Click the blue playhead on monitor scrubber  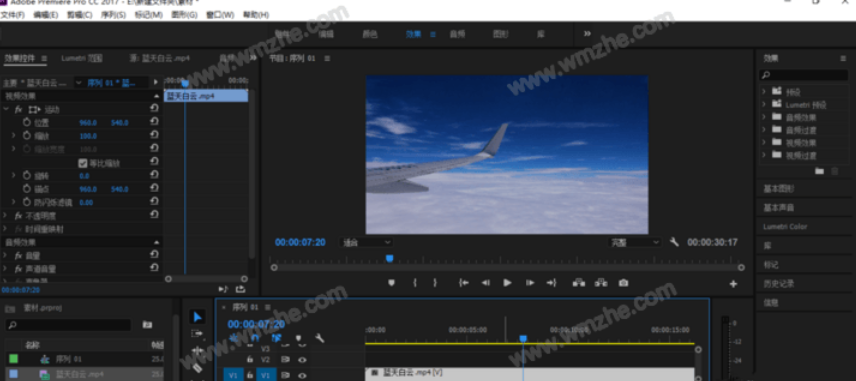pos(389,259)
